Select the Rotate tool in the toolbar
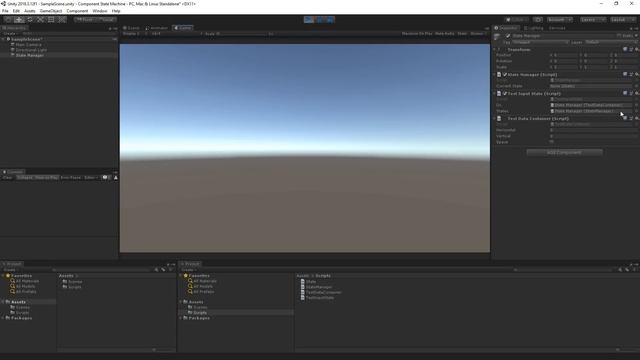 [30, 20]
